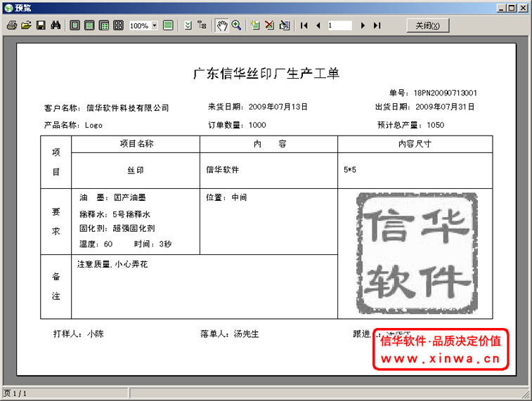Click the page 1/1 status bar indicator
The height and width of the screenshot is (401, 532).
15,393
